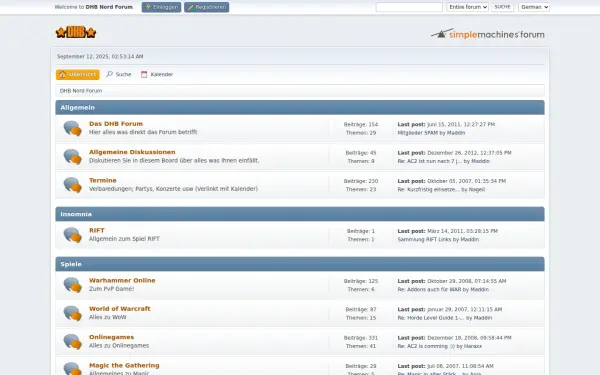Screen dimensions: 600x375
Task: Click 'Welcome to DHB Nord Forum' text
Action: point(94,7)
